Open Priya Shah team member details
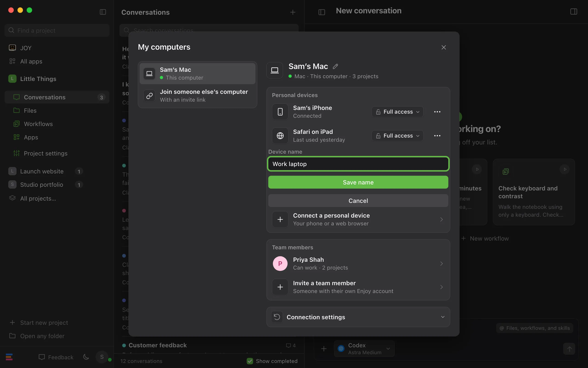Viewport: 588px width, 368px height. click(x=358, y=264)
